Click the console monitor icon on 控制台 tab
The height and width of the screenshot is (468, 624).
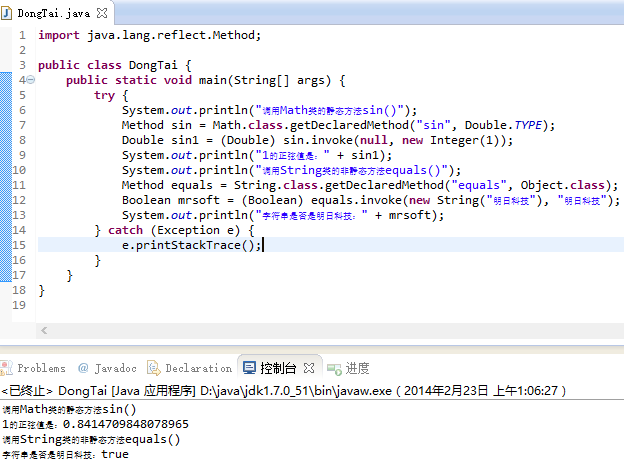click(249, 368)
